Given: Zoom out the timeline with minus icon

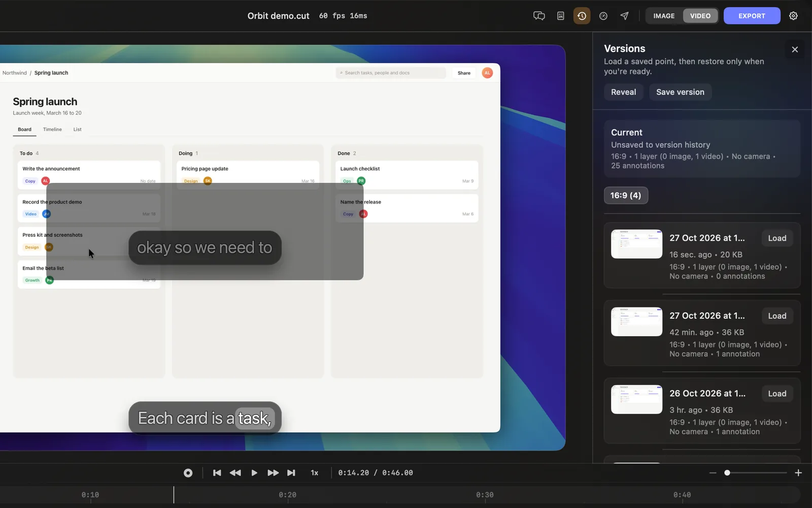Looking at the screenshot, I should (x=713, y=473).
